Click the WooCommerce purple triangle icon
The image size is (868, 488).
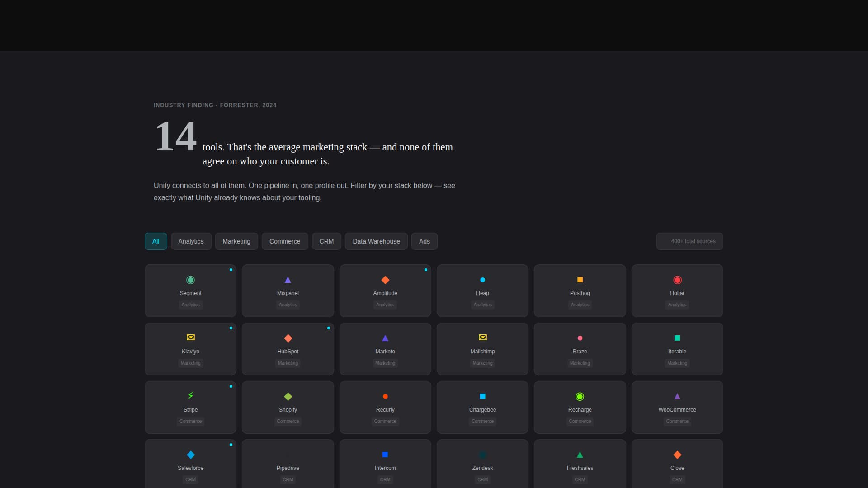pyautogui.click(x=677, y=396)
